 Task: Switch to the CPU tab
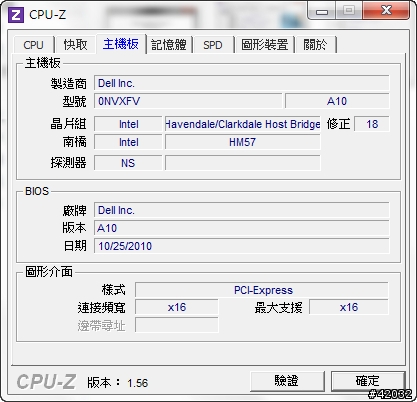(x=33, y=45)
